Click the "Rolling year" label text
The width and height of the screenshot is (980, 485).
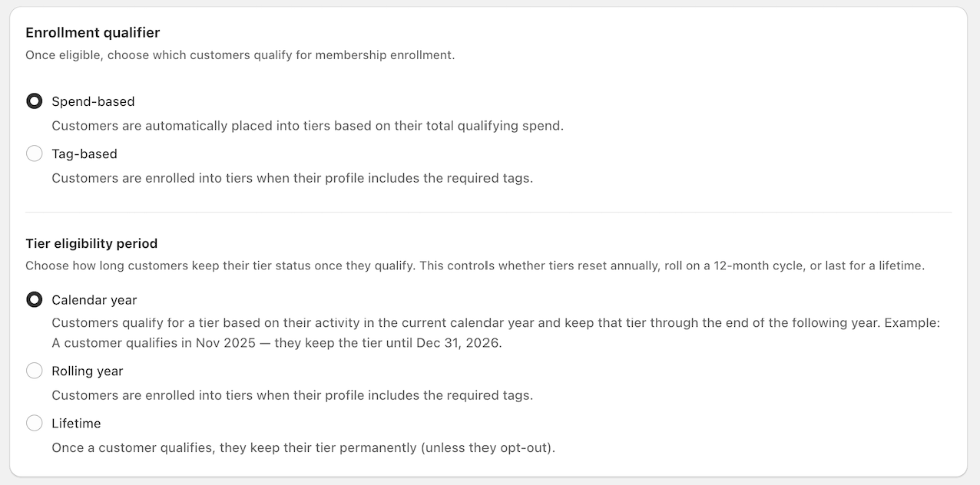click(x=88, y=371)
